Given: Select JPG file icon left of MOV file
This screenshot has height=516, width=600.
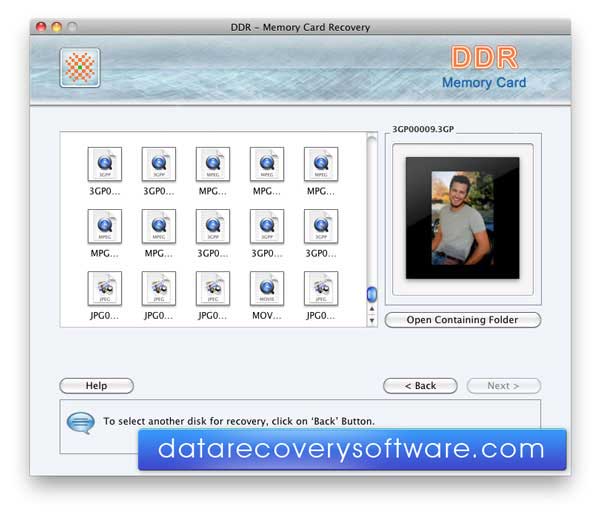Looking at the screenshot, I should [x=213, y=288].
